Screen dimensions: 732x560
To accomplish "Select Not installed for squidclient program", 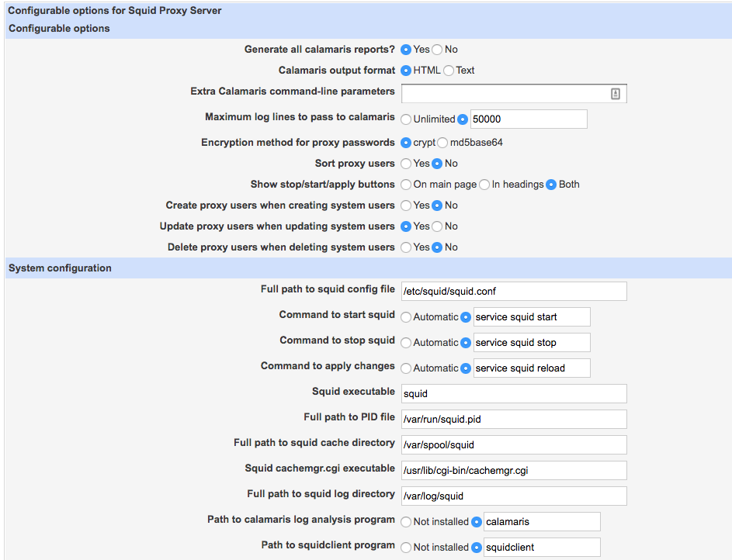I will [x=406, y=548].
